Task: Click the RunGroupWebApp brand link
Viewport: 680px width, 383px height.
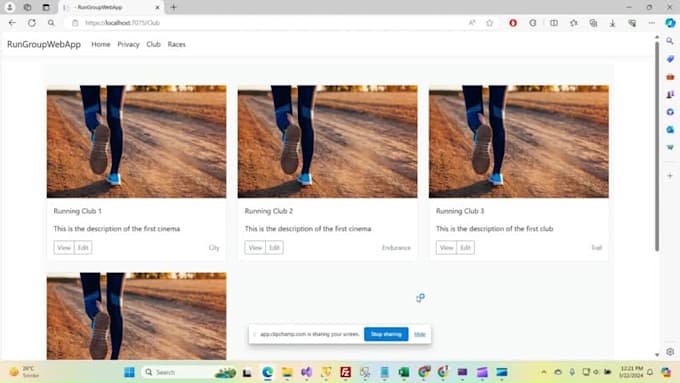Action: [x=44, y=44]
